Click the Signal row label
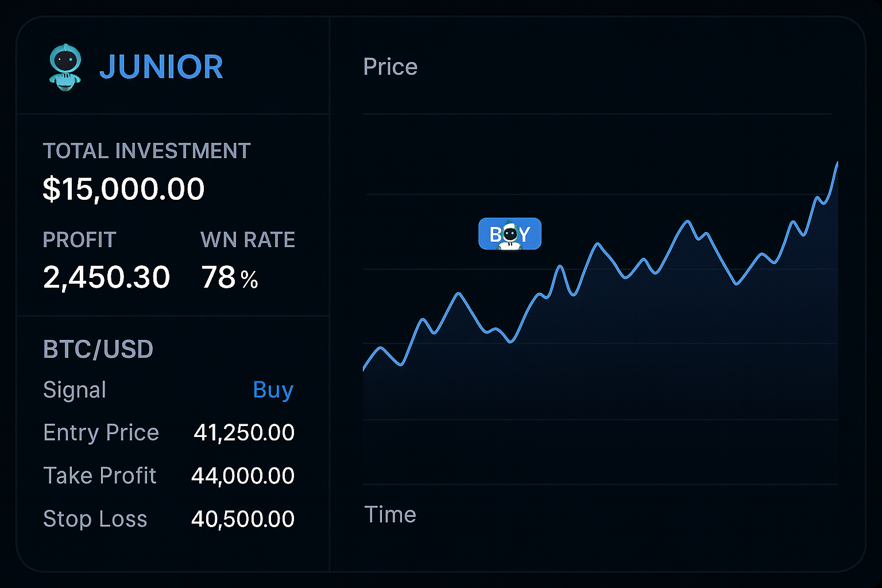The height and width of the screenshot is (588, 882). click(x=75, y=390)
